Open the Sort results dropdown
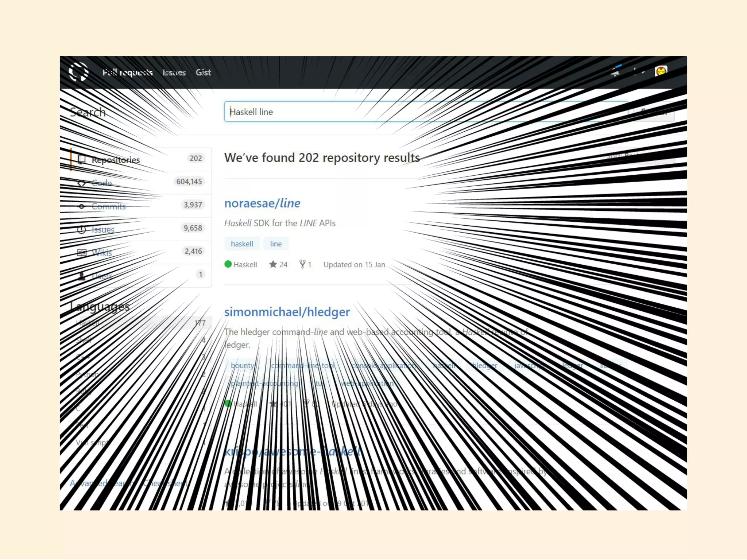This screenshot has height=560, width=747. pyautogui.click(x=637, y=156)
